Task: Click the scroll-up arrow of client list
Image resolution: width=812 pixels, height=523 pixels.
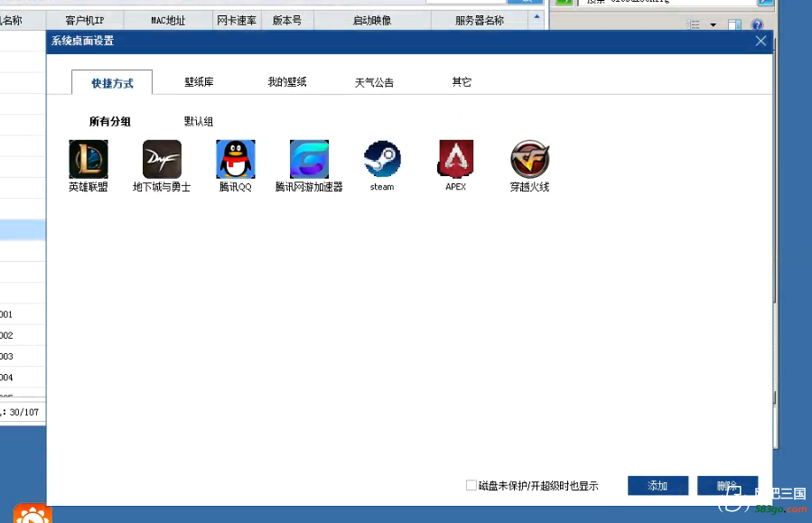Action: [537, 17]
